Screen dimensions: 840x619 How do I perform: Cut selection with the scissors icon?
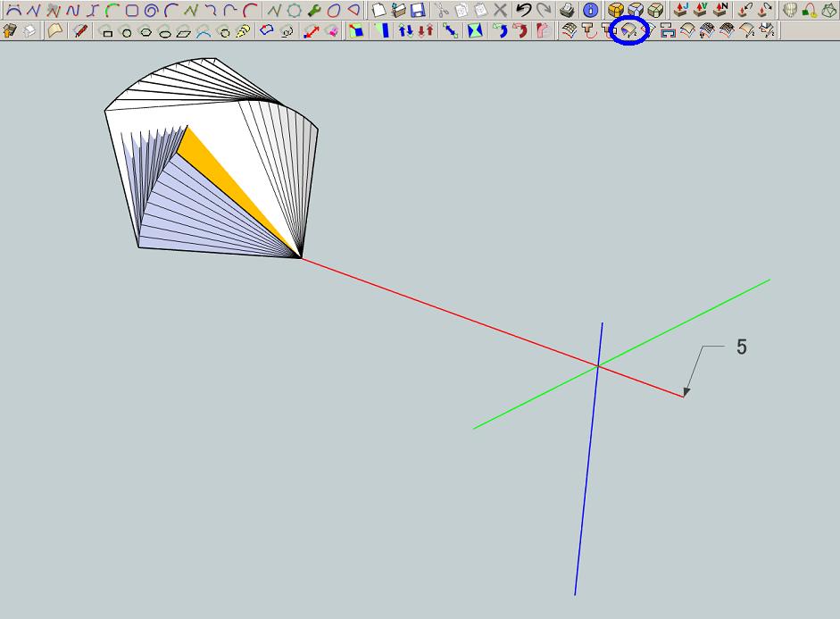(441, 10)
